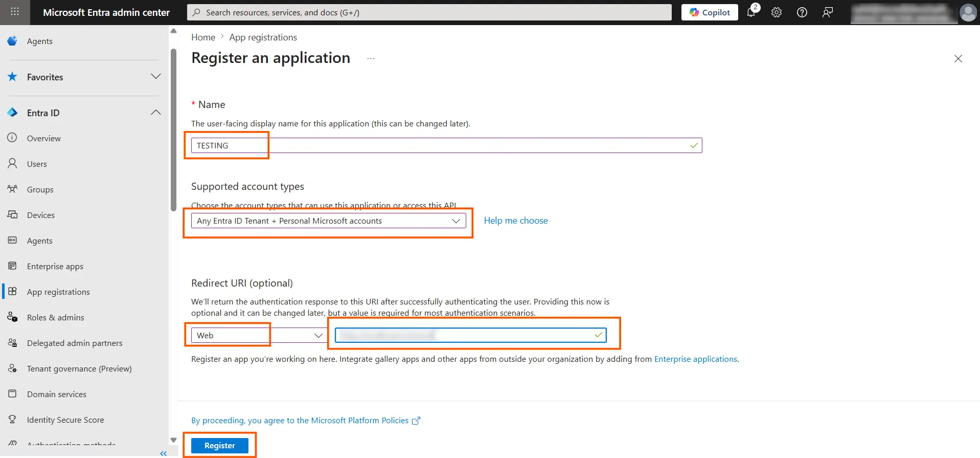The image size is (980, 458).
Task: Open the app launcher waffle icon
Action: [15, 12]
